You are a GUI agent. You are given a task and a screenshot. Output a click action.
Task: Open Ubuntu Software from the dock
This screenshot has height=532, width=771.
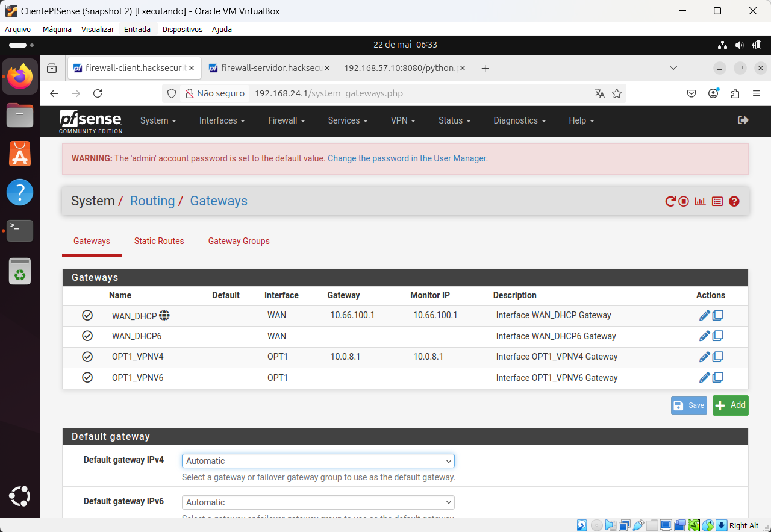point(20,154)
